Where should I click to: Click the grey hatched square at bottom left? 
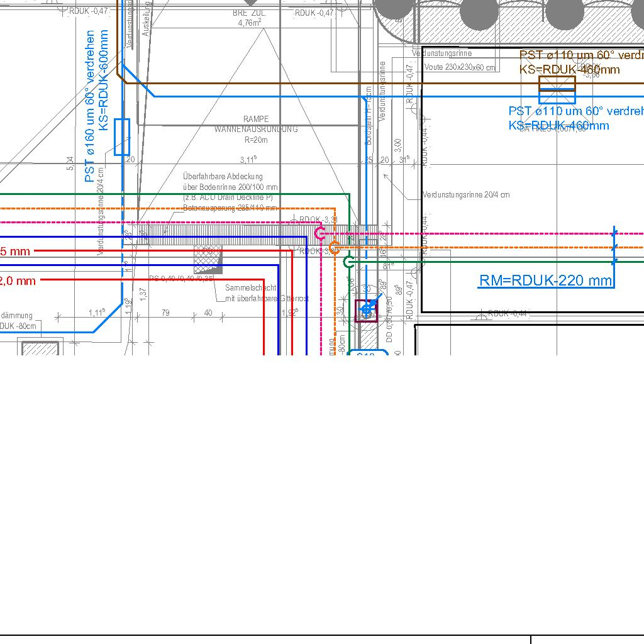40,348
